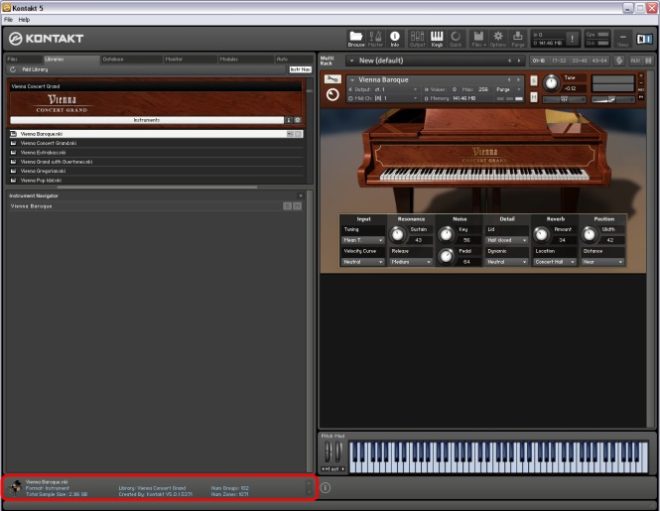The width and height of the screenshot is (660, 511).
Task: Load next instrument via Vienna Baroque right arrow
Action: pyautogui.click(x=518, y=80)
